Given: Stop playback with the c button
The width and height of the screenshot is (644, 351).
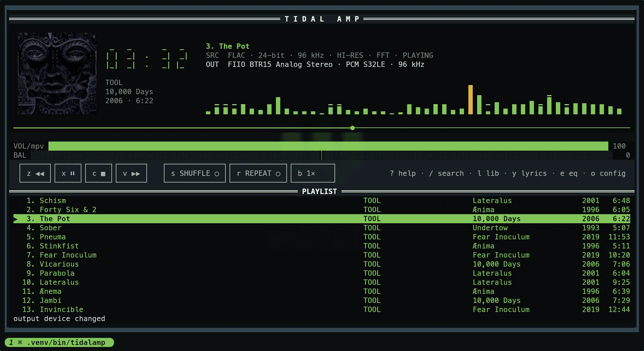Looking at the screenshot, I should click(x=99, y=173).
